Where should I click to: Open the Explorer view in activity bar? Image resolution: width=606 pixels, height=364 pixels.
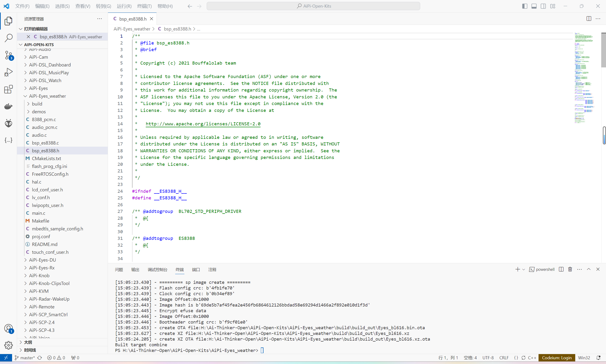(8, 21)
